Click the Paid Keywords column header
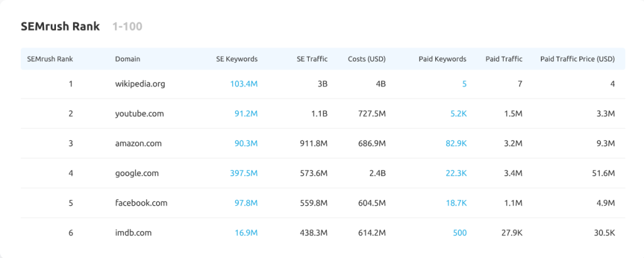Screen dimensions: 644x258 443,59
